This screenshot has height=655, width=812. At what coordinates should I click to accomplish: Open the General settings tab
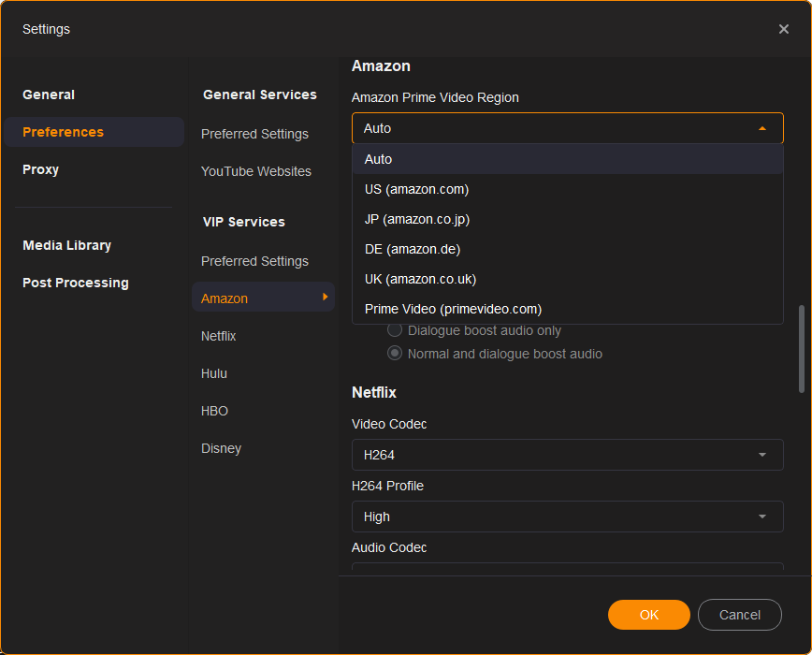pos(49,95)
